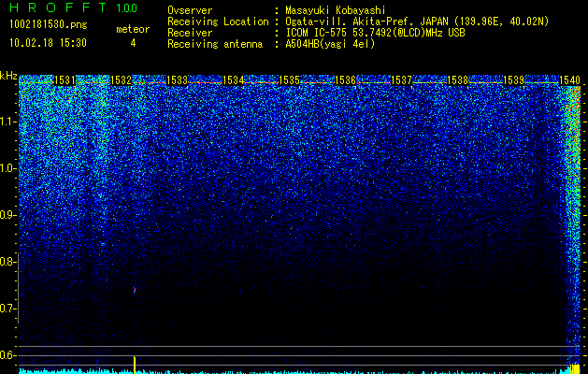Click the version number 1.0.0
The image size is (588, 374).
tap(127, 8)
